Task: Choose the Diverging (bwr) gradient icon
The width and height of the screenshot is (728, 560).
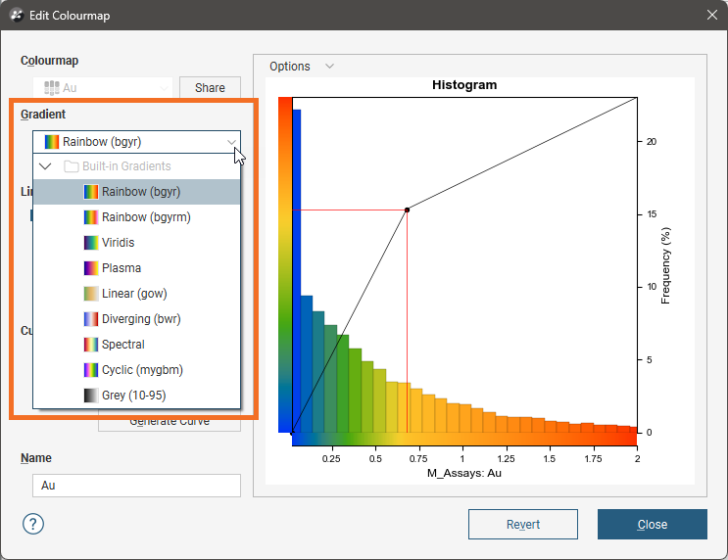Action: pyautogui.click(x=91, y=319)
